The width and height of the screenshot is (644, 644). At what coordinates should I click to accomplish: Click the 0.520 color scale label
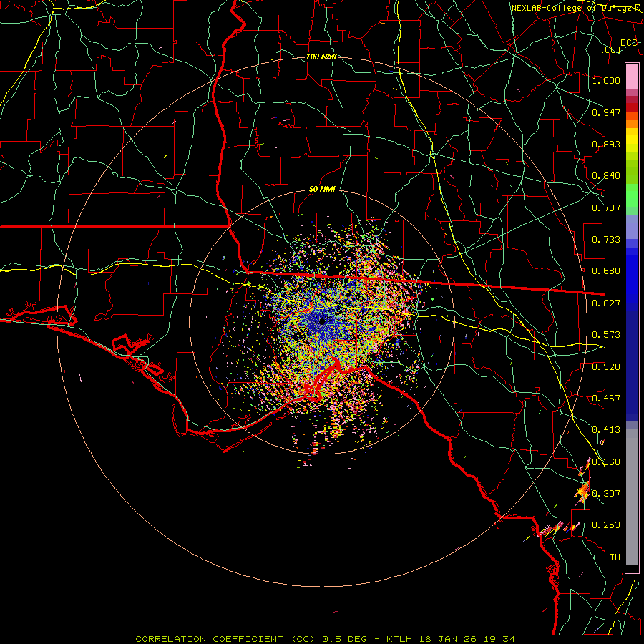click(606, 367)
